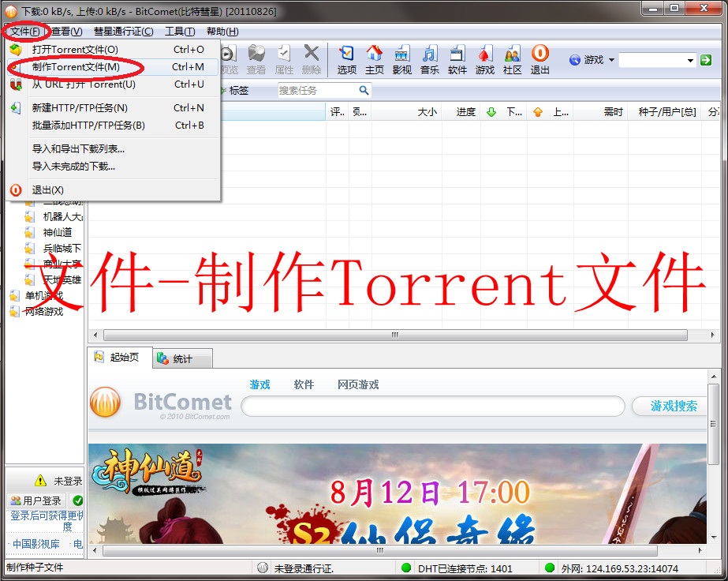Click the upload speed orange arrow column

click(538, 112)
